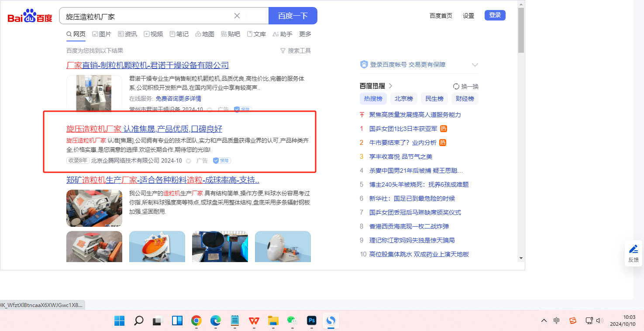
Task: Open the 更多 search categories menu
Action: (305, 34)
